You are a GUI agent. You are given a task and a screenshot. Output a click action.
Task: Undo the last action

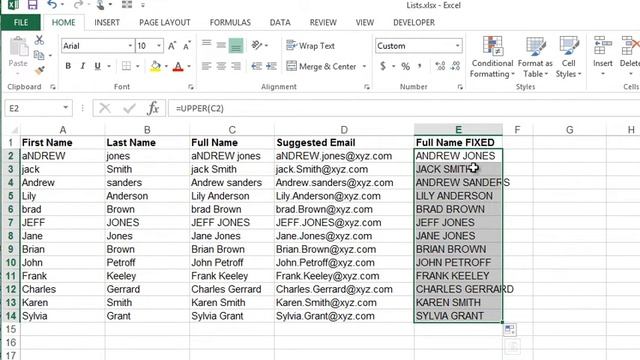pyautogui.click(x=52, y=5)
